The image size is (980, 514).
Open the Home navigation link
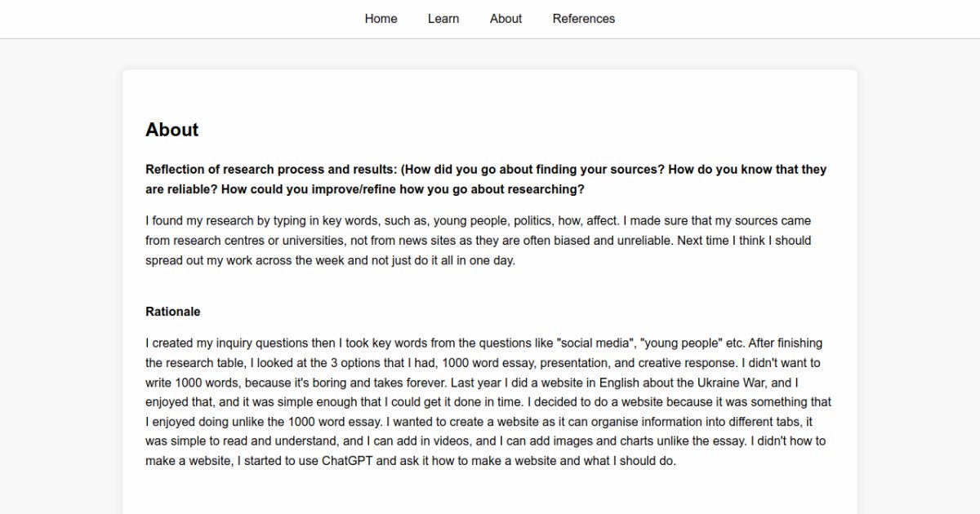pos(381,19)
